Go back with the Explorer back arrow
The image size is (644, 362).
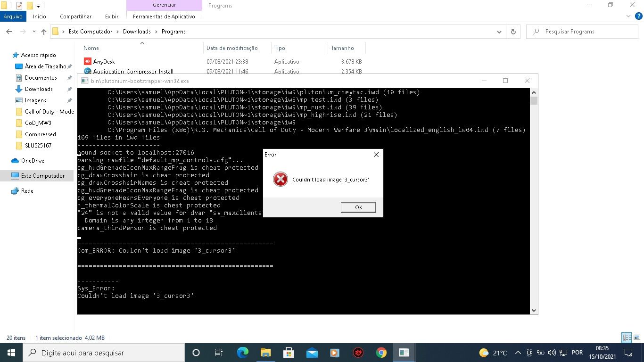point(9,32)
